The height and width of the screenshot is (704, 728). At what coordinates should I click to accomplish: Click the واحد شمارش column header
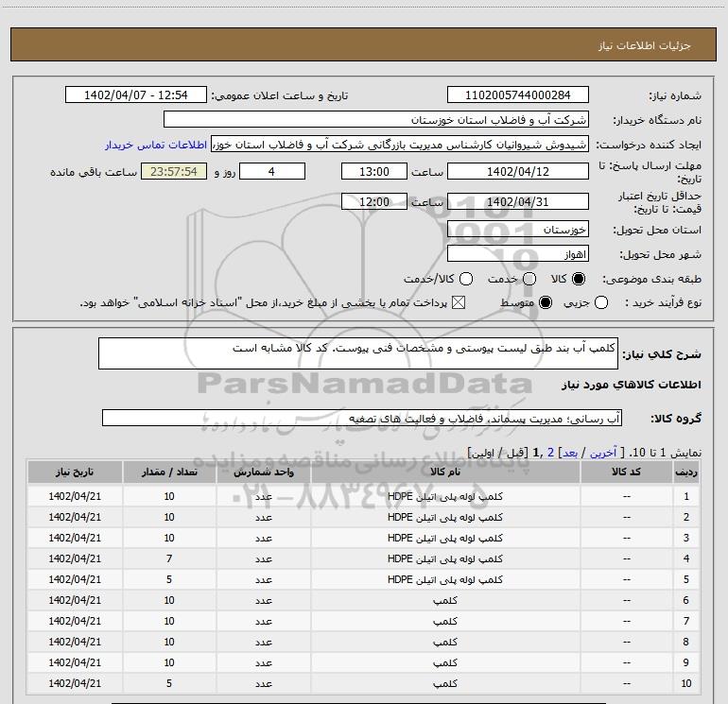263,472
